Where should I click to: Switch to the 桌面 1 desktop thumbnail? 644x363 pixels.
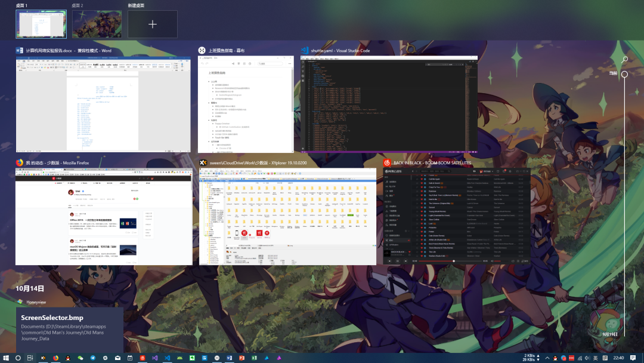click(41, 24)
